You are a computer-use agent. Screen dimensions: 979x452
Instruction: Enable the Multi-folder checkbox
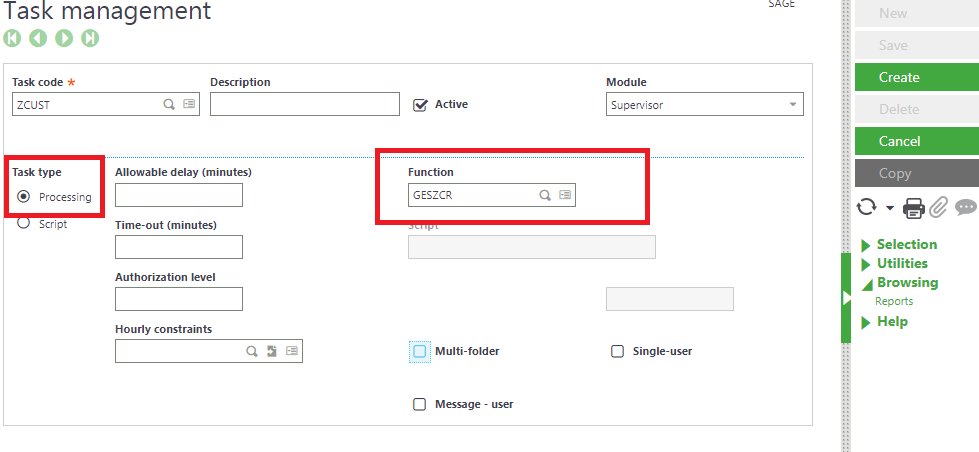pyautogui.click(x=420, y=351)
